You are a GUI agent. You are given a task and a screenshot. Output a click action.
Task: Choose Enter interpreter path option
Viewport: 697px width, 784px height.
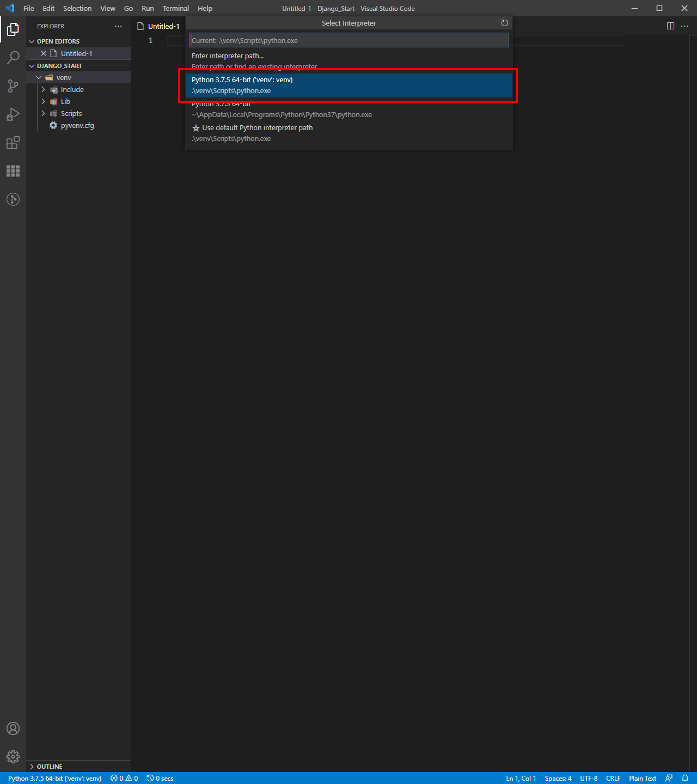coord(348,62)
